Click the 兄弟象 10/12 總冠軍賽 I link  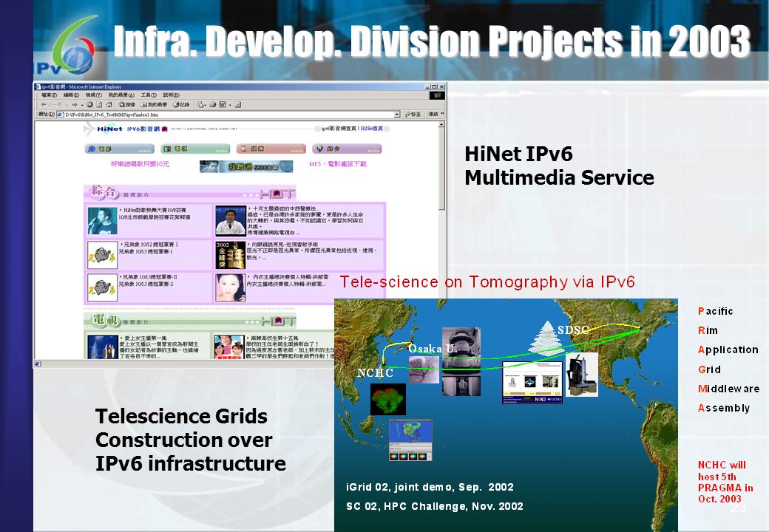pyautogui.click(x=149, y=245)
